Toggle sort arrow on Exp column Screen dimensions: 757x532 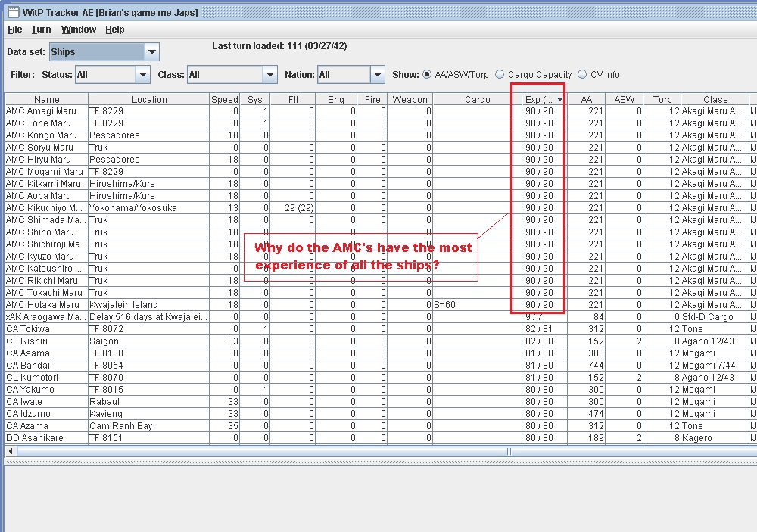560,99
